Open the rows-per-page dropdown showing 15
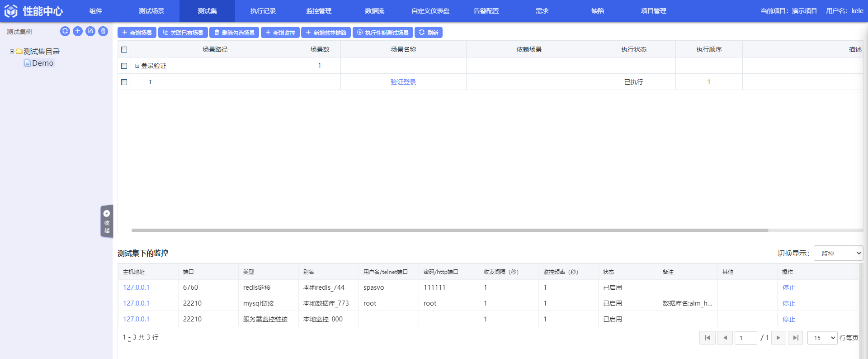868x359 pixels. (x=822, y=338)
